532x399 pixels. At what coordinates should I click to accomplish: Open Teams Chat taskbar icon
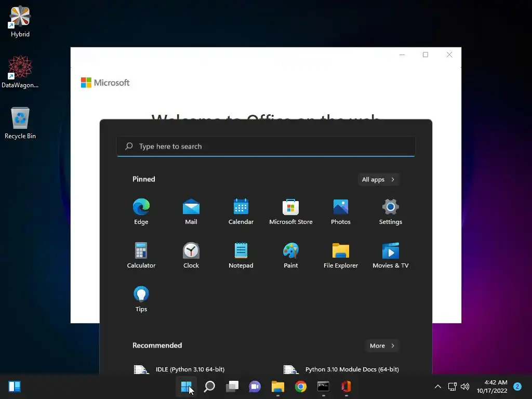pos(255,387)
